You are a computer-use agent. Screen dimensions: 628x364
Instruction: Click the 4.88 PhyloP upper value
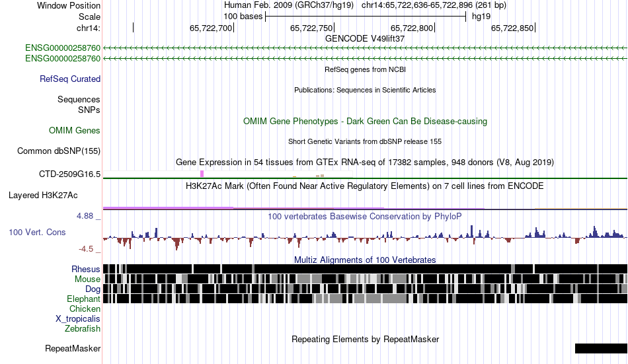click(x=85, y=216)
